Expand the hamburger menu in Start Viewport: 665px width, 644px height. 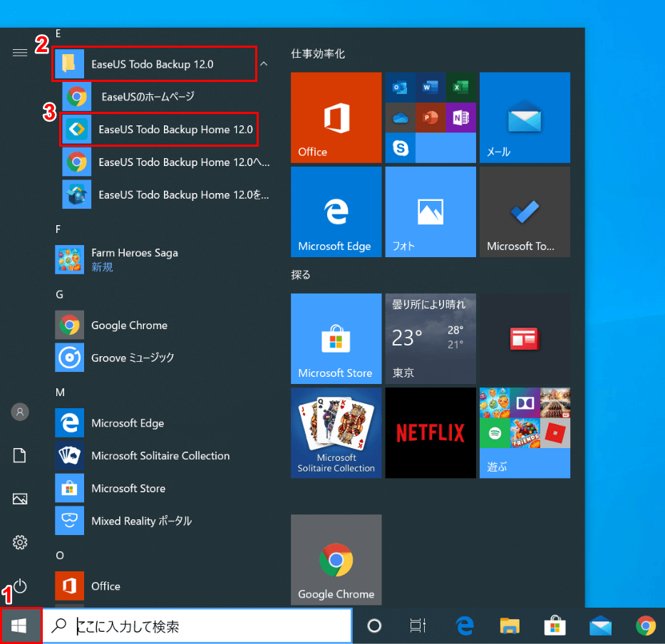click(x=20, y=53)
